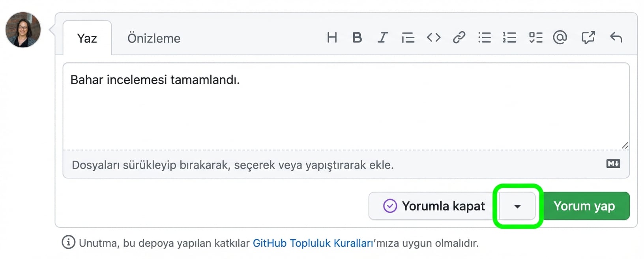Apply italic formatting
This screenshot has height=259, width=644.
[x=382, y=38]
